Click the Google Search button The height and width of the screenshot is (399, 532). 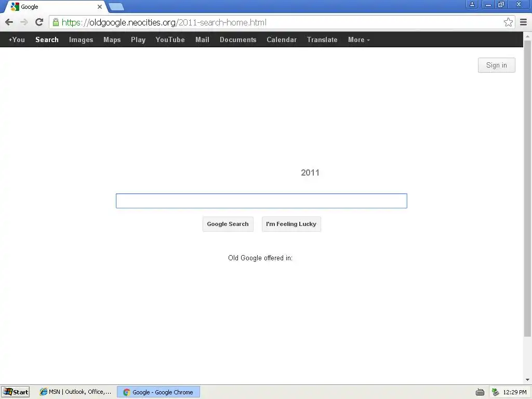click(228, 224)
